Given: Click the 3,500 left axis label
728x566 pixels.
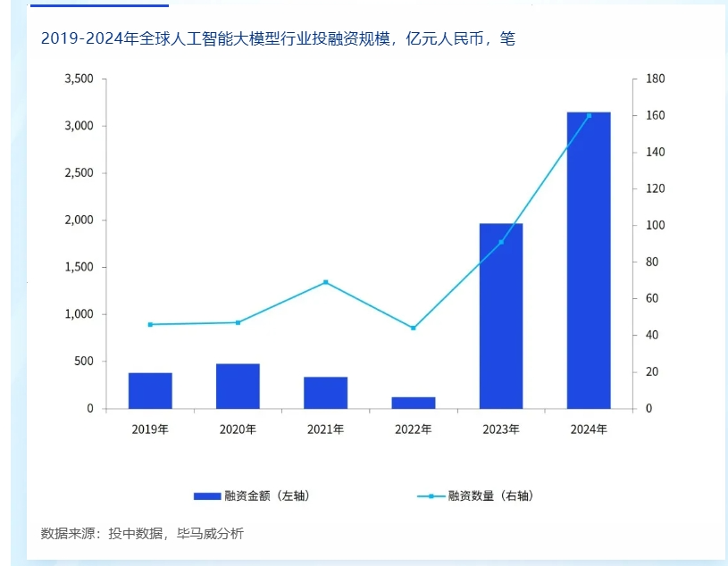Looking at the screenshot, I should pyautogui.click(x=79, y=79).
